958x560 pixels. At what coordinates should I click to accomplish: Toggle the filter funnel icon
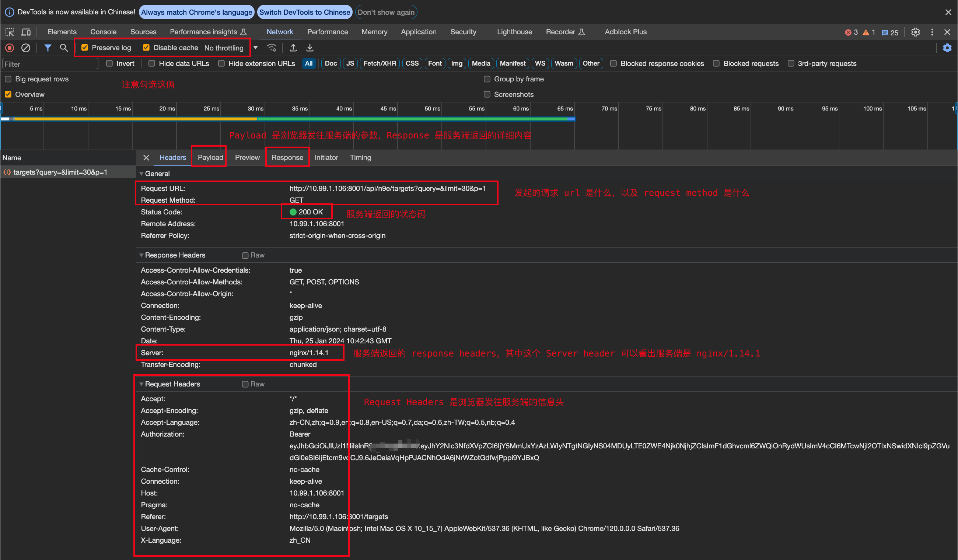point(48,48)
